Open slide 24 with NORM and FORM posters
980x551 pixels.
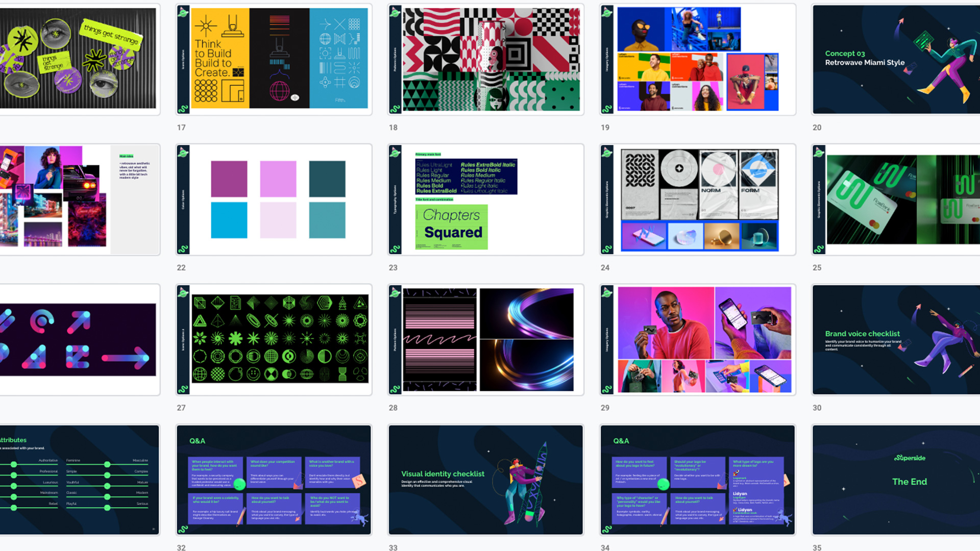click(697, 199)
